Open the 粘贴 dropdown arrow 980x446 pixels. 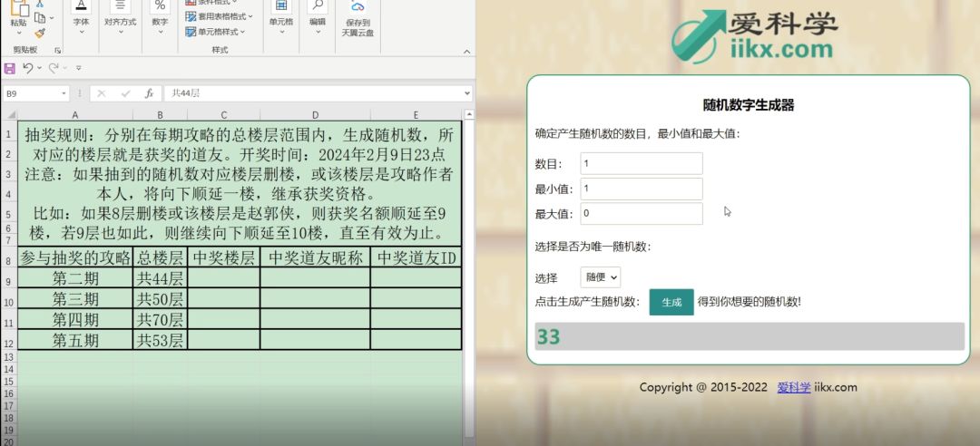tap(19, 33)
